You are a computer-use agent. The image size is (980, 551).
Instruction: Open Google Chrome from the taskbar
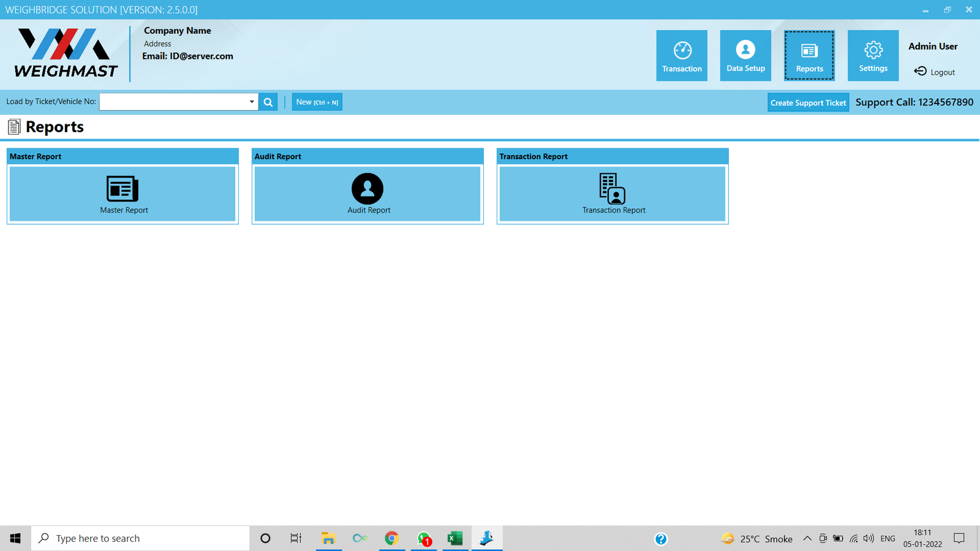pos(391,539)
